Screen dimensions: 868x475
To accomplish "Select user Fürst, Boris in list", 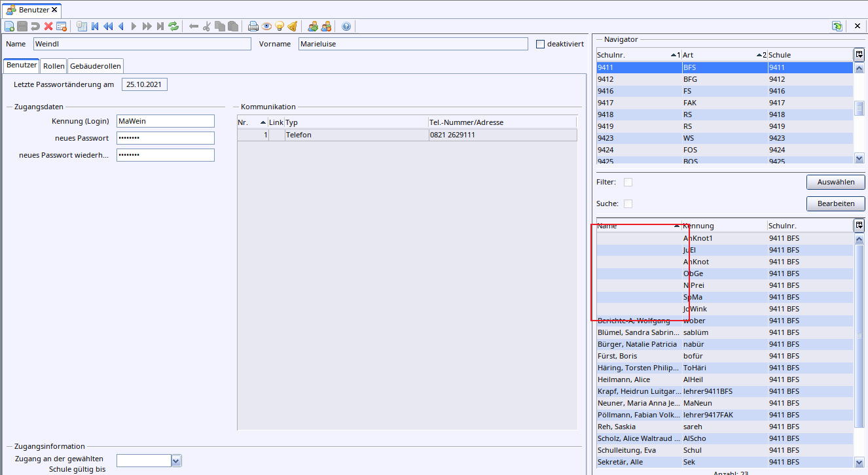I will 725,356.
